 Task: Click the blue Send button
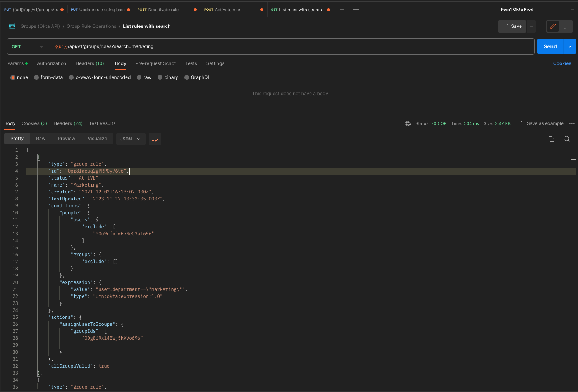[550, 46]
